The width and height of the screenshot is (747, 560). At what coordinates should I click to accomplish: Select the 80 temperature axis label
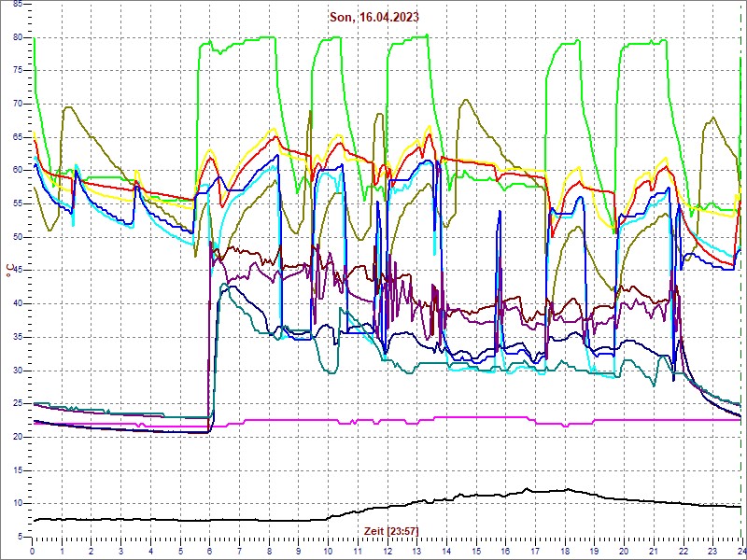click(18, 37)
